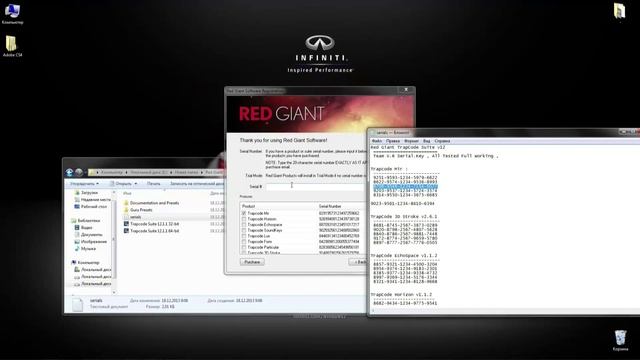Select Компьютер node in Explorer sidebar
The image size is (640, 360).
[x=85, y=262]
